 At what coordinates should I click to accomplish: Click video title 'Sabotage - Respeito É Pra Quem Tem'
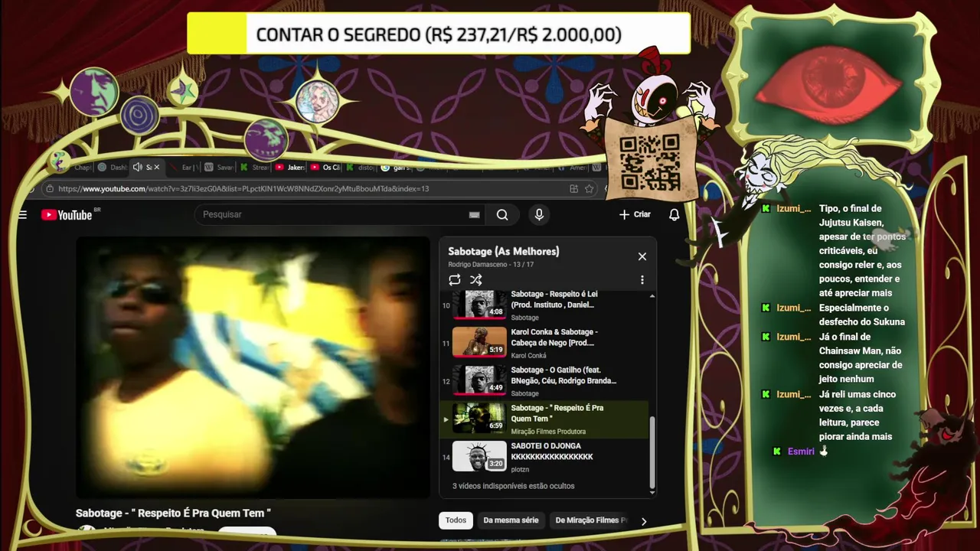pos(174,513)
